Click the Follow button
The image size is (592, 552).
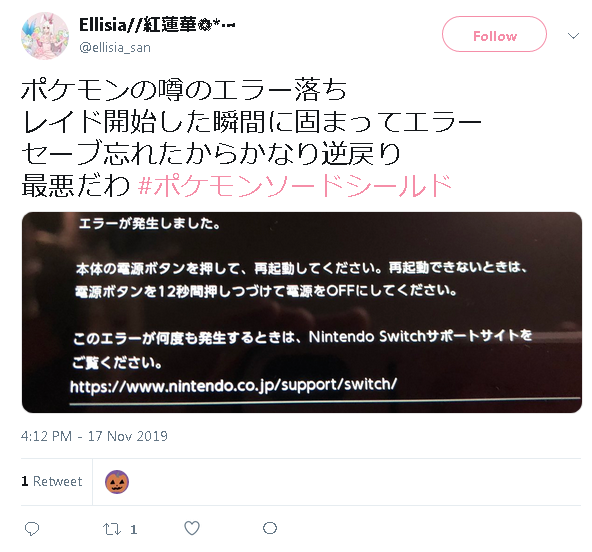click(494, 34)
